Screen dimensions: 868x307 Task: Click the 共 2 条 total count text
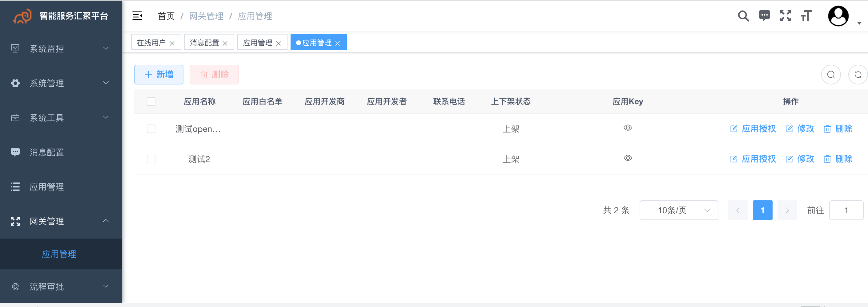pos(616,210)
